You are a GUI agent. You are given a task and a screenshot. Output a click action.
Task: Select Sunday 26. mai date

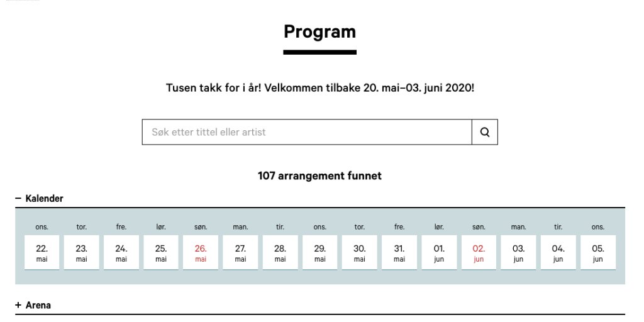(201, 252)
